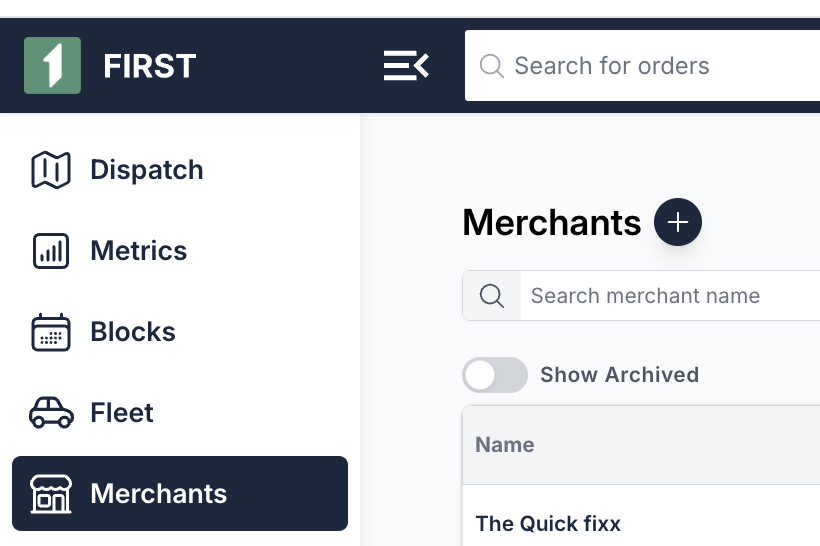Click the Metrics bar chart icon

51,251
